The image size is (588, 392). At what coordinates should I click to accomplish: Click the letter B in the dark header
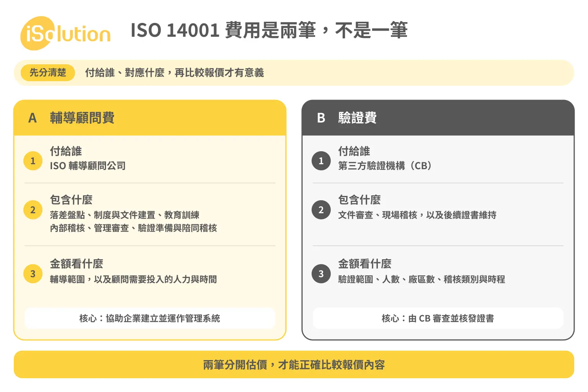click(321, 118)
